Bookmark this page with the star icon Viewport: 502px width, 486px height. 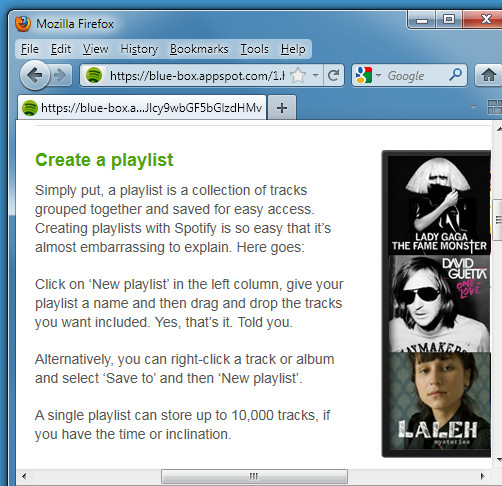point(298,76)
